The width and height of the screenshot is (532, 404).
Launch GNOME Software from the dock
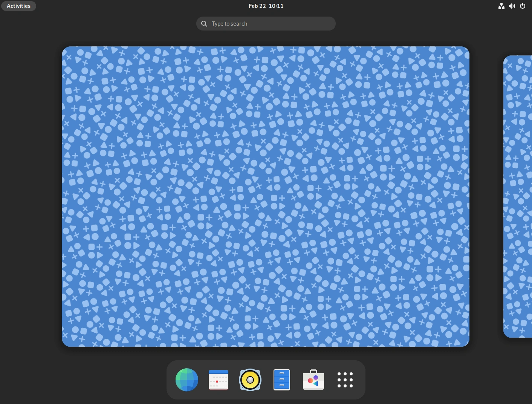[313, 380]
